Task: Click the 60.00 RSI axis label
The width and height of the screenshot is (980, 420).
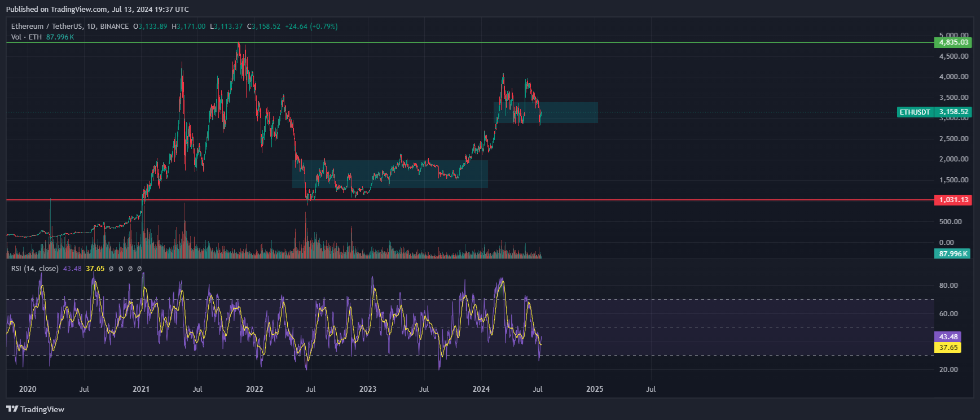Action: 948,314
